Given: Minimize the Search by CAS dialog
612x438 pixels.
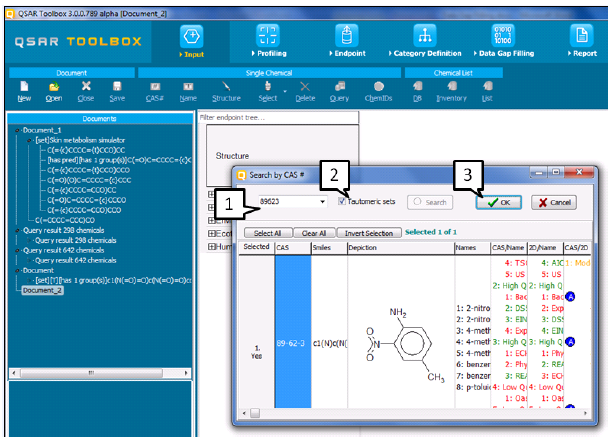Looking at the screenshot, I should tap(538, 172).
